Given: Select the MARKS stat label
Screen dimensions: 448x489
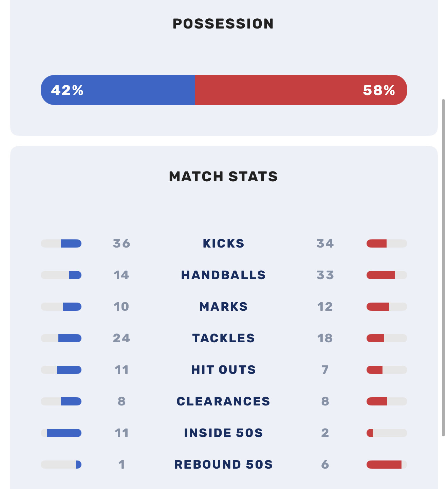Looking at the screenshot, I should tap(223, 307).
